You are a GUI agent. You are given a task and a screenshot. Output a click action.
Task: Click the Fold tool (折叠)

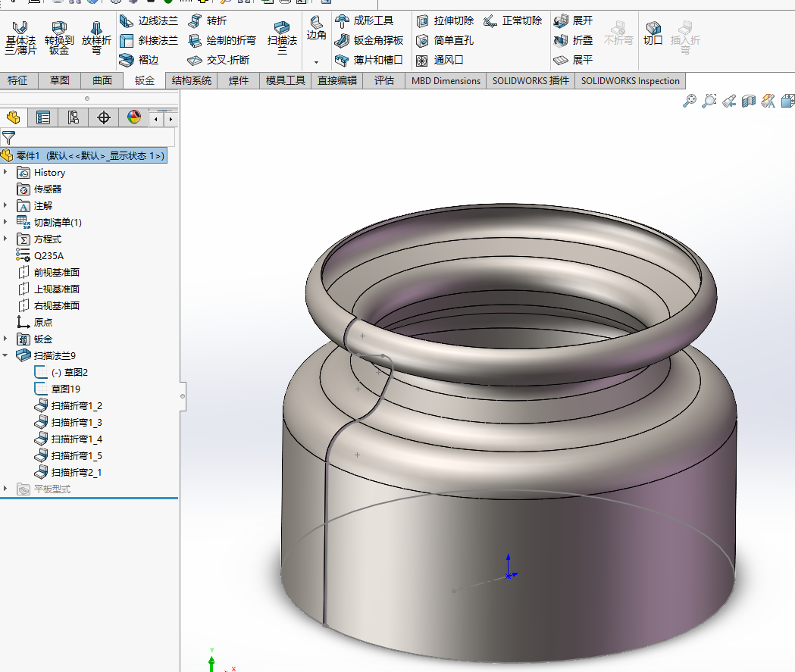[x=573, y=41]
